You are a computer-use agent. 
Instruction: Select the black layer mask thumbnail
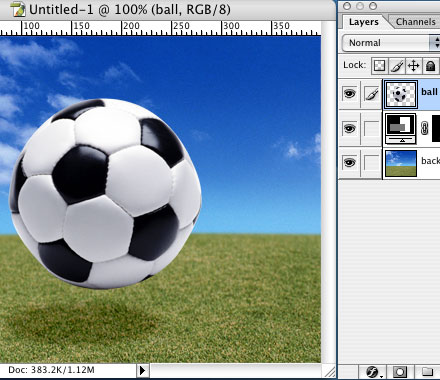click(436, 128)
